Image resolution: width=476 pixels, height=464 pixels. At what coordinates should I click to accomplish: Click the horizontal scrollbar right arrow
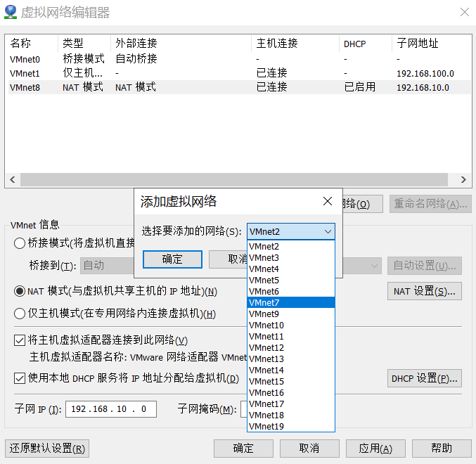[x=463, y=180]
